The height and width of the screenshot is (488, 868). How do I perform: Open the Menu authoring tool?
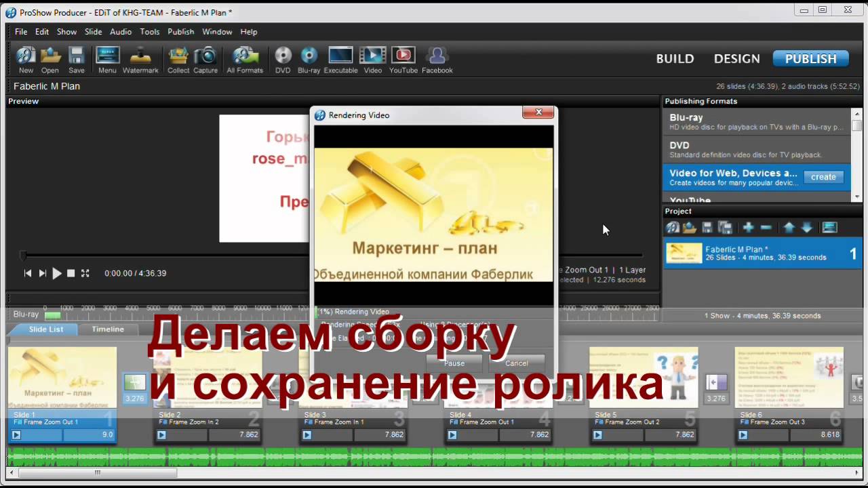(x=107, y=60)
